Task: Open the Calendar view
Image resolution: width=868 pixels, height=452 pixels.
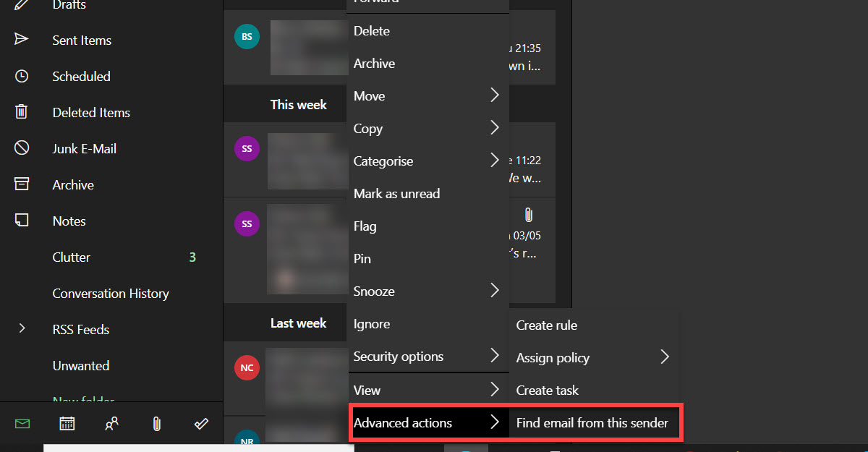Action: 67,423
